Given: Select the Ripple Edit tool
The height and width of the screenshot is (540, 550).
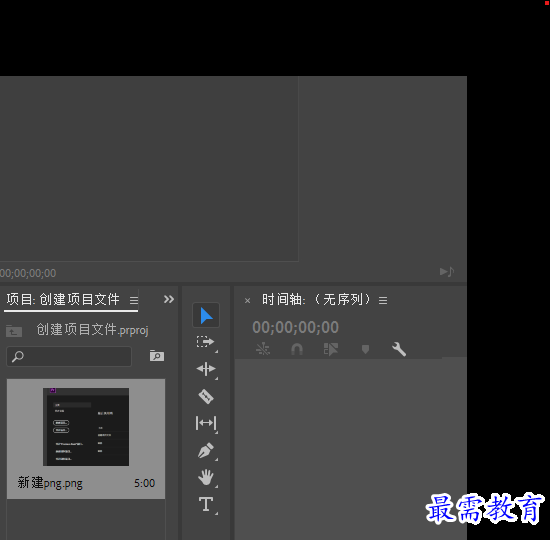Looking at the screenshot, I should 206,369.
